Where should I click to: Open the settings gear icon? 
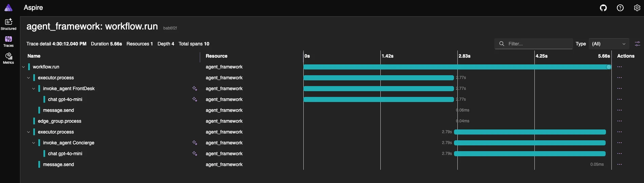pos(637,8)
